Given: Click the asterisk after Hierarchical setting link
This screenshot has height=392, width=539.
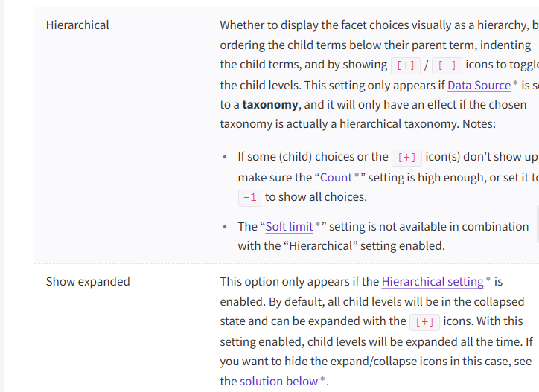Looking at the screenshot, I should point(488,280).
